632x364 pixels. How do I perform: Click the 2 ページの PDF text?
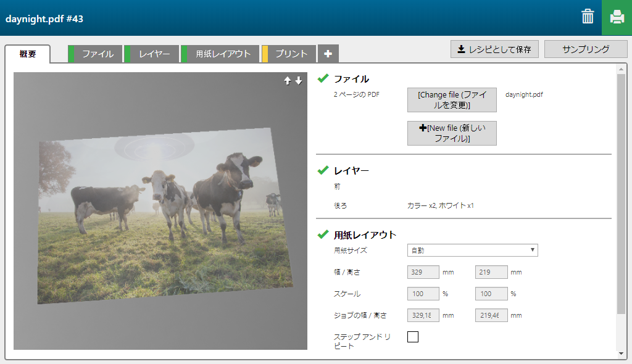(x=356, y=94)
